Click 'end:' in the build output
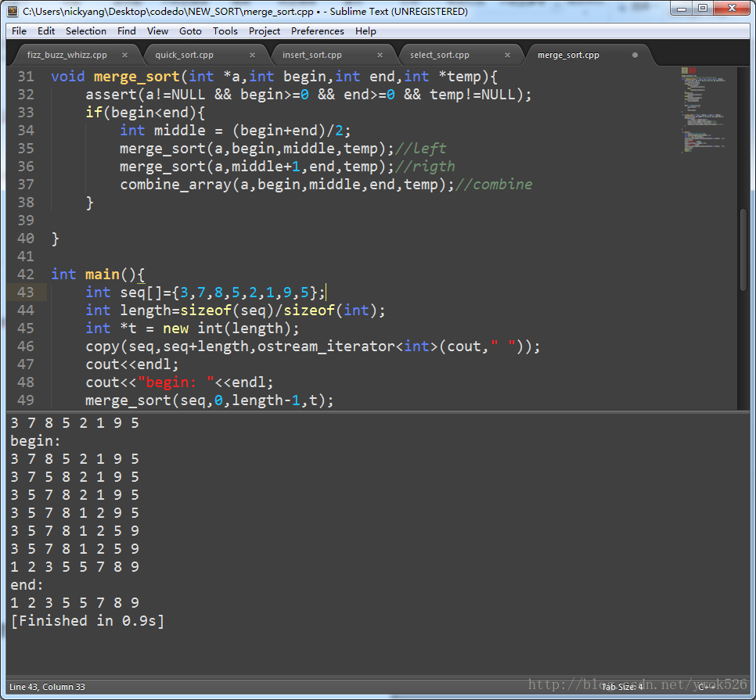 [27, 585]
